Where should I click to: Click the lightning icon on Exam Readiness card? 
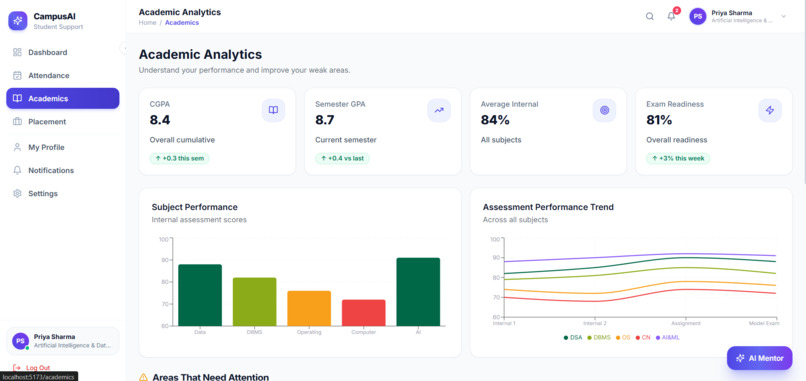[x=770, y=110]
